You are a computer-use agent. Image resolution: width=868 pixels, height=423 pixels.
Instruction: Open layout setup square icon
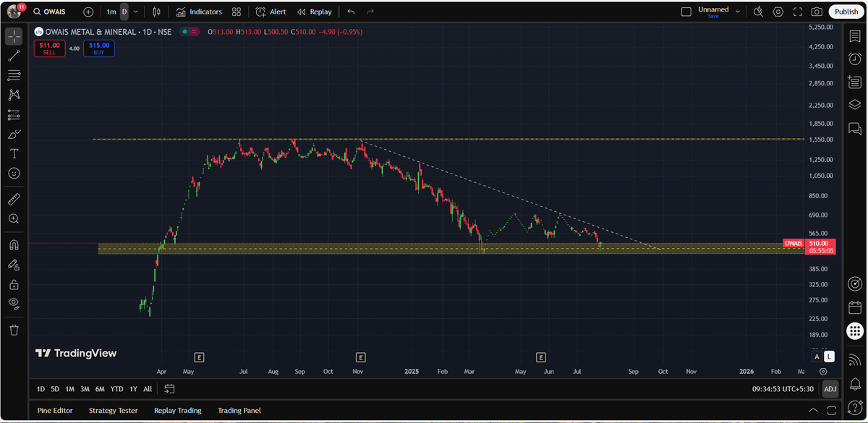click(686, 12)
